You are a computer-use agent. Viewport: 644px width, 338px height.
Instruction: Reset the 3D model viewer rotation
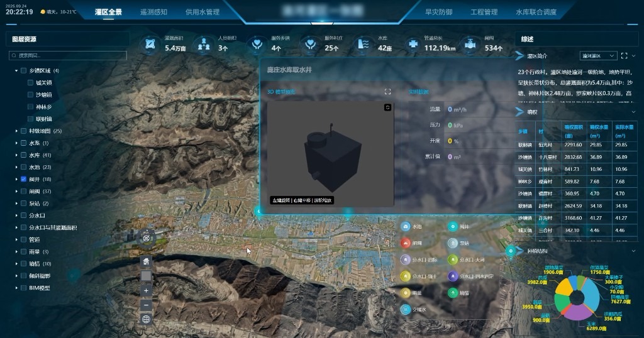click(x=387, y=107)
